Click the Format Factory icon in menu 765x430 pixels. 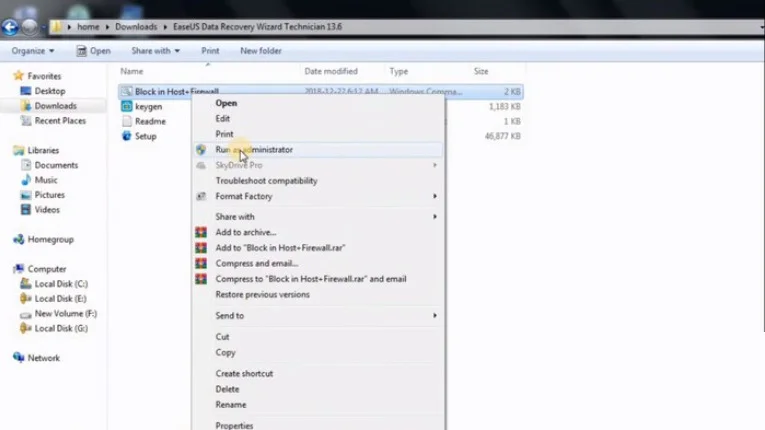tap(201, 196)
